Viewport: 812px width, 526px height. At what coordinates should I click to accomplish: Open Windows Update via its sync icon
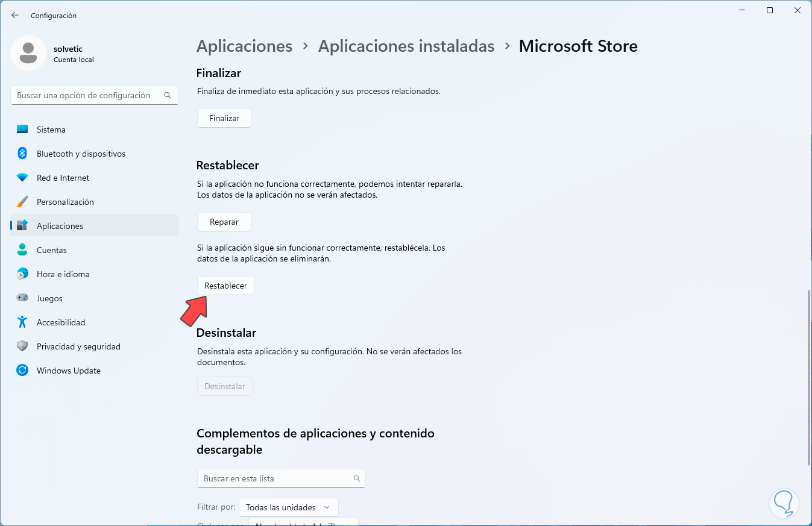tap(22, 371)
